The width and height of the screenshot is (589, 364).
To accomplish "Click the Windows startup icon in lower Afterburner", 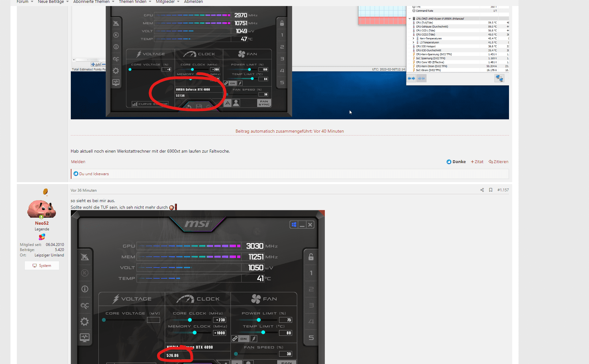I will point(294,225).
